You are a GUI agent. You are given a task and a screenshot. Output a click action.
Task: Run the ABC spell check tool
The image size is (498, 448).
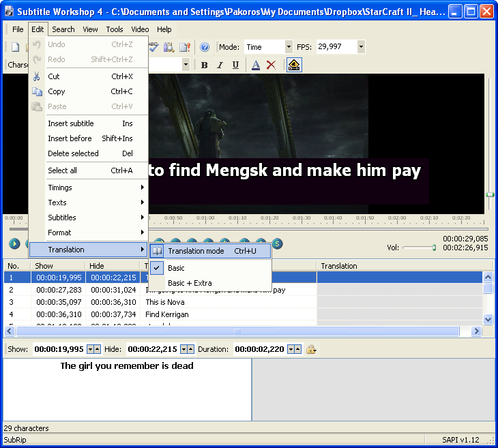click(154, 47)
